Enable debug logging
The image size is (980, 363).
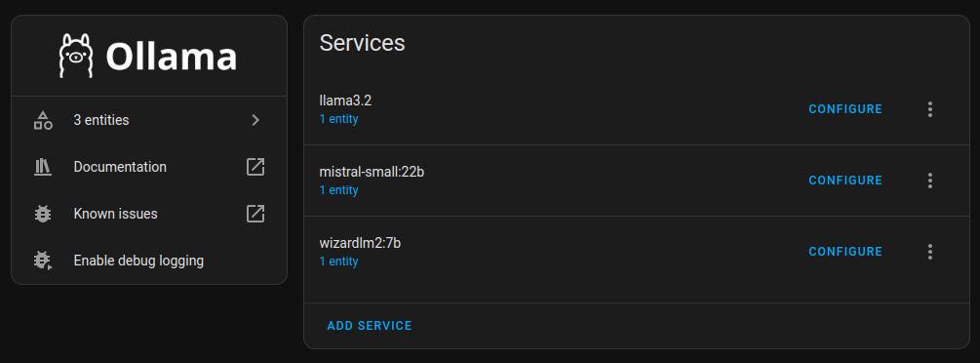(149, 261)
